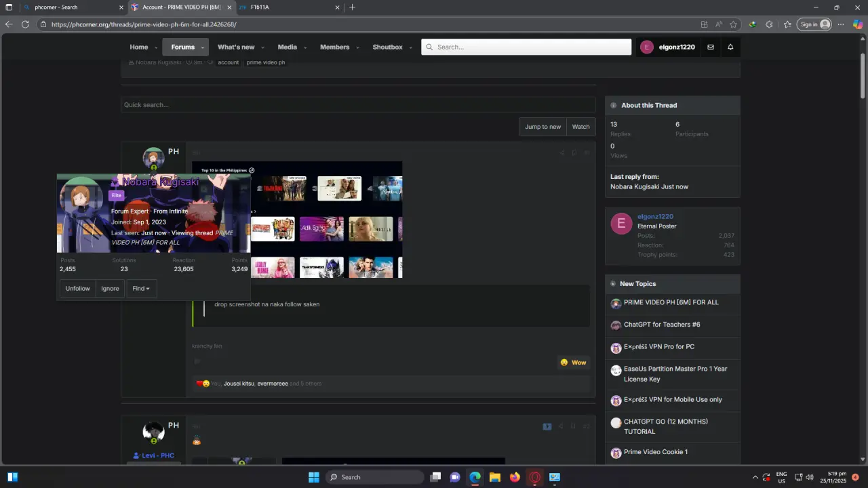Open Express VPN for Mobile Use only topic
This screenshot has height=488, width=868.
(x=673, y=400)
